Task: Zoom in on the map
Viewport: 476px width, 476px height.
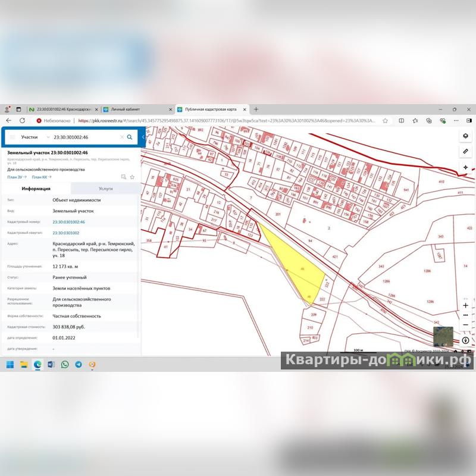Action: 465,305
